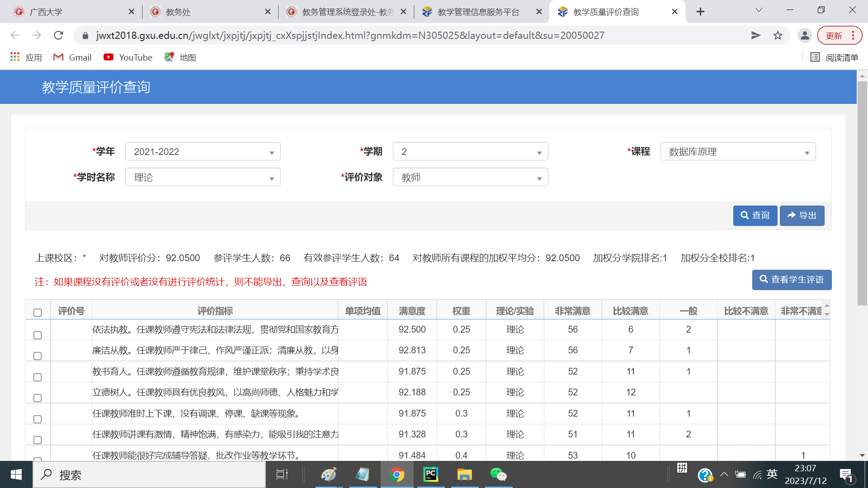The image size is (868, 488).
Task: Check the row for 任课教师讲课有激情
Action: pos(38,440)
